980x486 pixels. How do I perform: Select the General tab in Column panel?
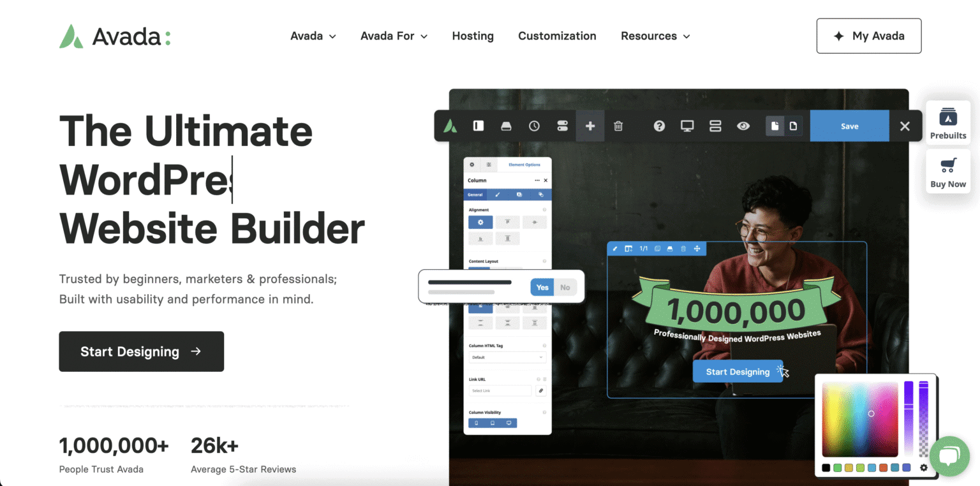[475, 194]
